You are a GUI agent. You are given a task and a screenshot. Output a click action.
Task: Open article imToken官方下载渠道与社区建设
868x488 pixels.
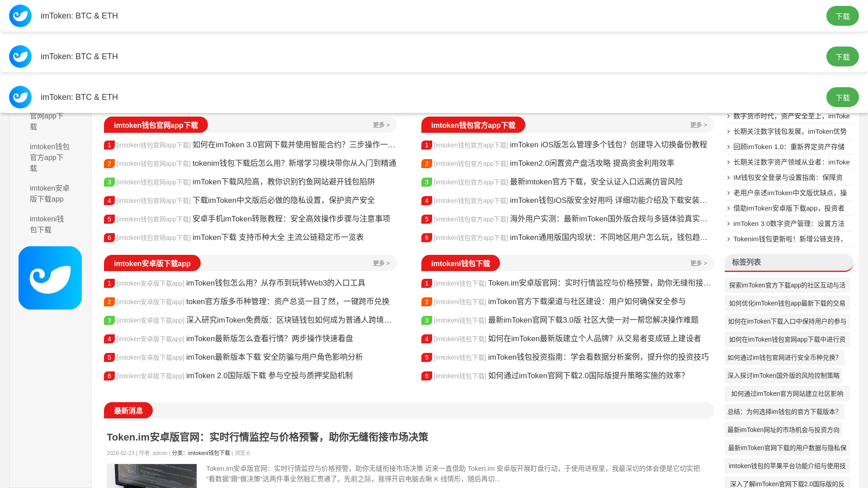[x=587, y=301]
